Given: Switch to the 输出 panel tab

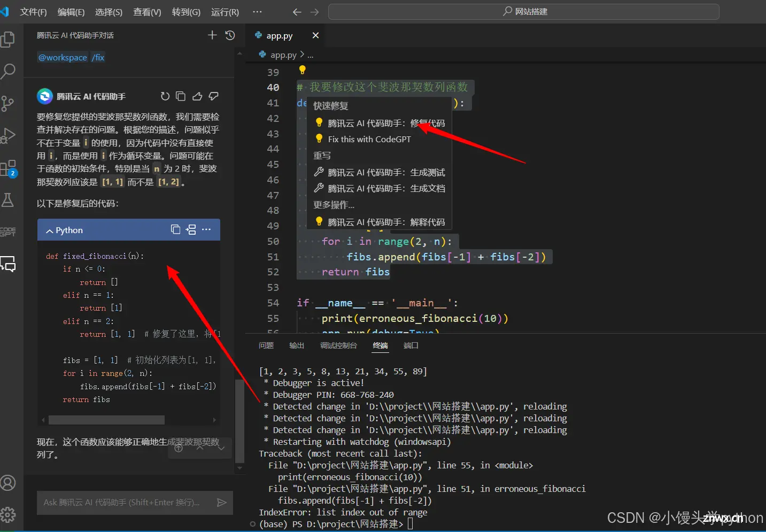Looking at the screenshot, I should pyautogui.click(x=297, y=345).
